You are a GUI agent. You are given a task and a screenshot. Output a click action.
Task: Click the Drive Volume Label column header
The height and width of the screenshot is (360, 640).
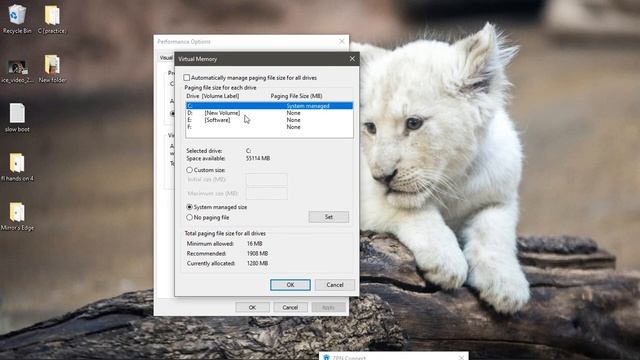[213, 96]
